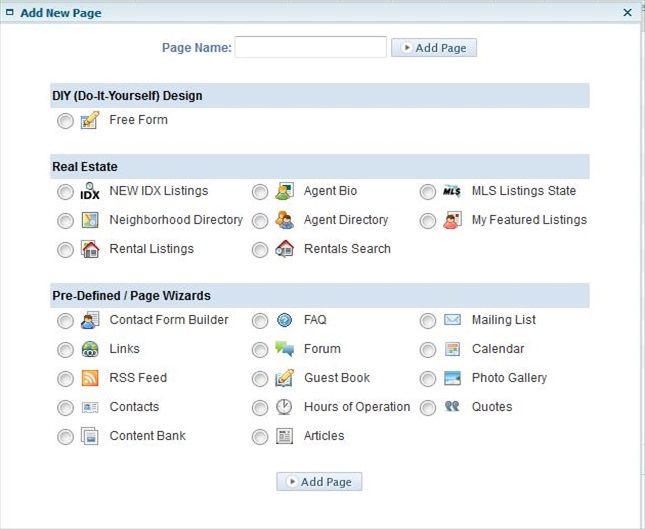Click into the Page Name text field

[310, 47]
